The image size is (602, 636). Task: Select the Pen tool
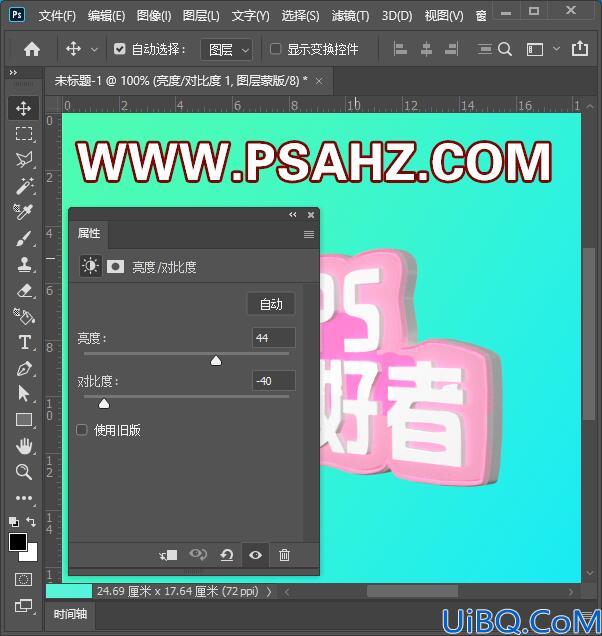click(x=24, y=368)
